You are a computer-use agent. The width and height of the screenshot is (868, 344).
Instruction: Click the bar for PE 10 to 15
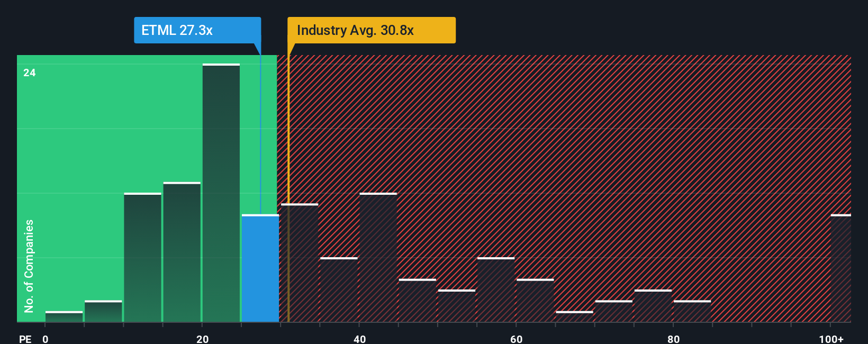(143, 258)
